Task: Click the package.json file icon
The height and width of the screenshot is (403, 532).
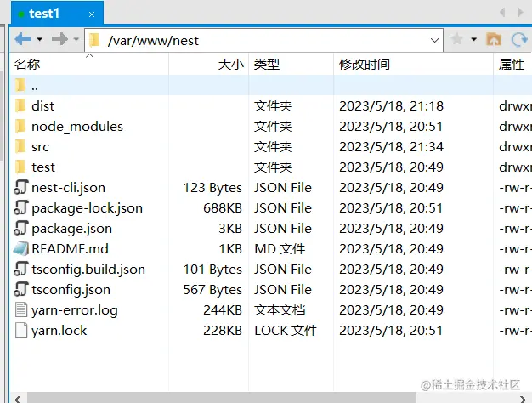Action: [20, 228]
